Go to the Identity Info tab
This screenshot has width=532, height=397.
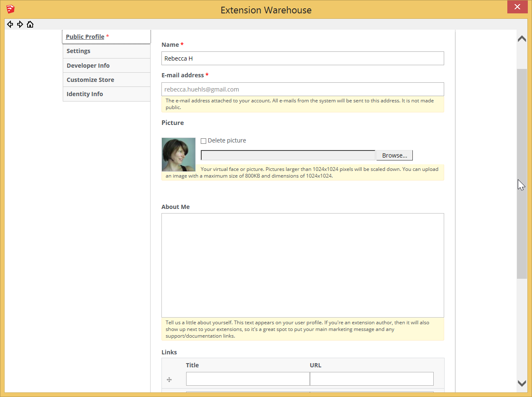pos(84,94)
